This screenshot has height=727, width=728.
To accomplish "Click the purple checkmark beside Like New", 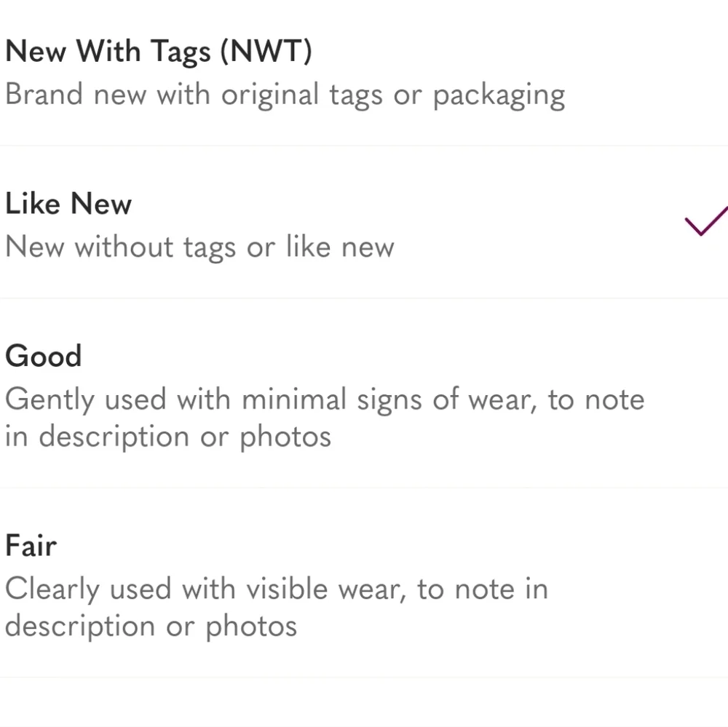I will [x=707, y=221].
